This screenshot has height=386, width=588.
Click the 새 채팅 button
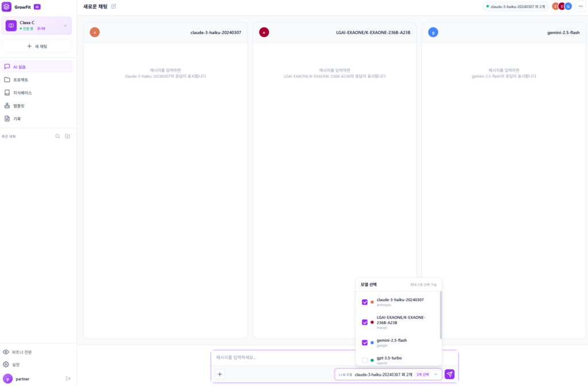37,46
